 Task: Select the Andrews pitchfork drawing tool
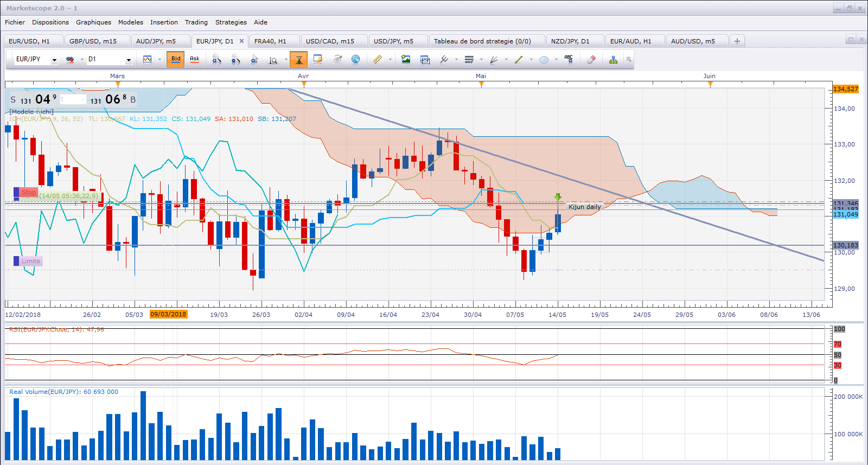click(x=444, y=60)
